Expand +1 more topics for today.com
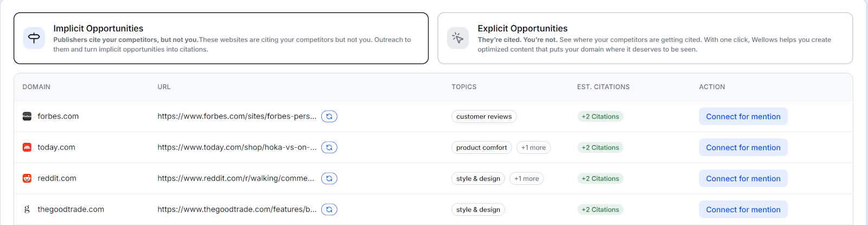The image size is (868, 225). tap(533, 147)
